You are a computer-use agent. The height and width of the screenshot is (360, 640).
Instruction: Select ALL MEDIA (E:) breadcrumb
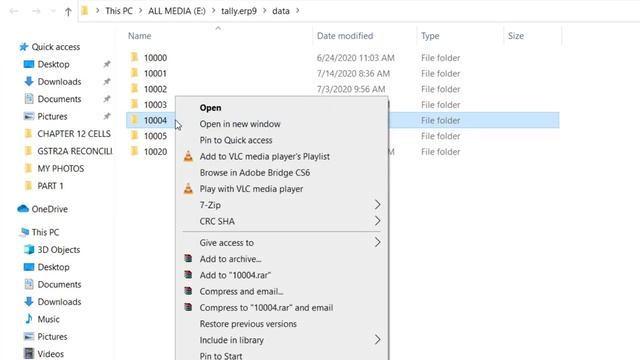point(177,11)
